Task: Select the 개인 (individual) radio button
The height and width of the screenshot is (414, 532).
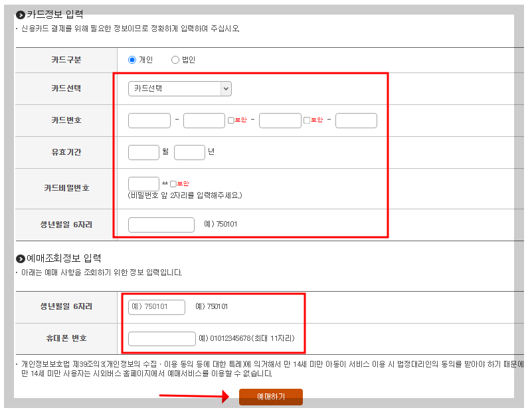Action: tap(133, 58)
